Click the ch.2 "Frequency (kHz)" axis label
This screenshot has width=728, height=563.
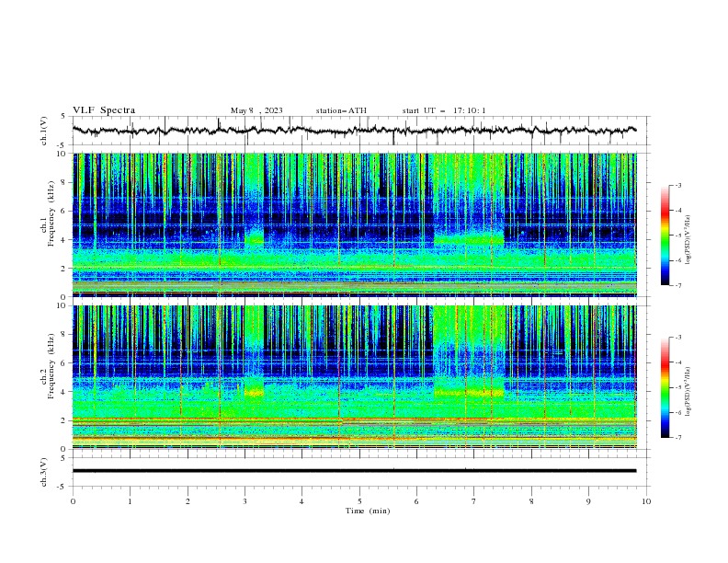[51, 366]
